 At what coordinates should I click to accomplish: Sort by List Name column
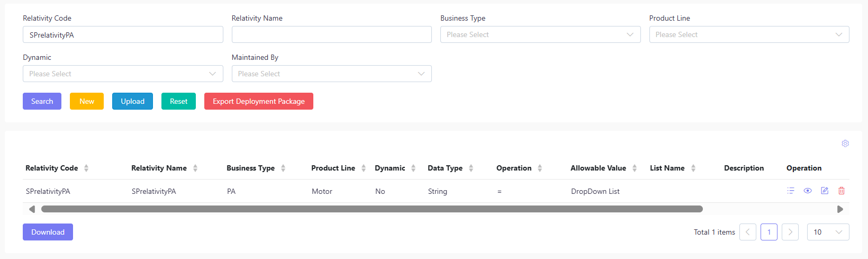tap(693, 168)
